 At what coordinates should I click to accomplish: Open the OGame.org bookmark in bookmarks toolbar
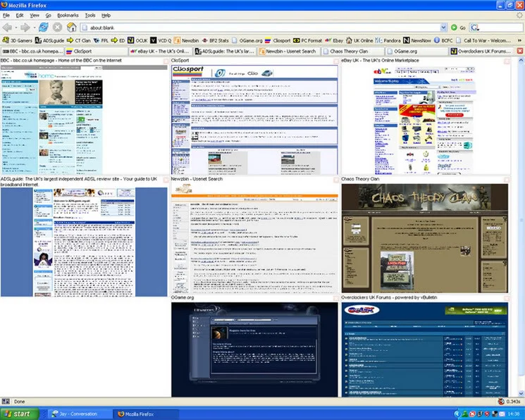tap(247, 40)
